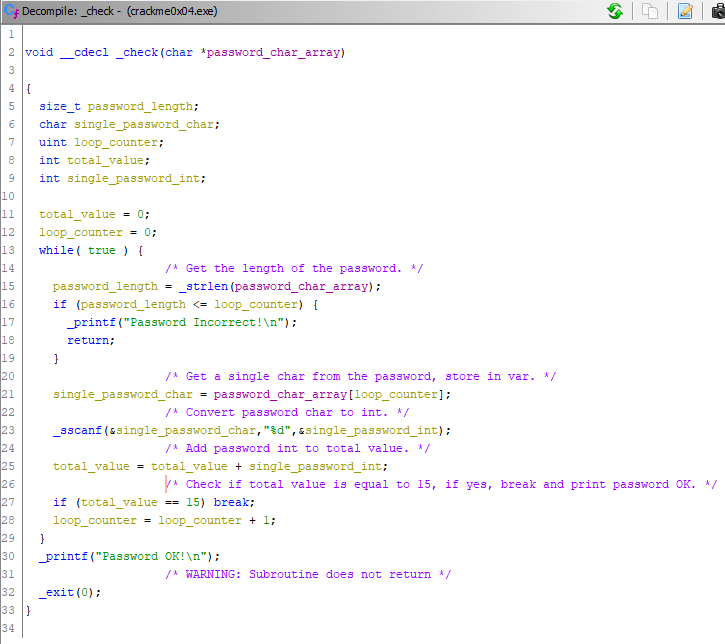Click comment 'Add password int to total value.'
This screenshot has width=725, height=644.
tap(297, 448)
